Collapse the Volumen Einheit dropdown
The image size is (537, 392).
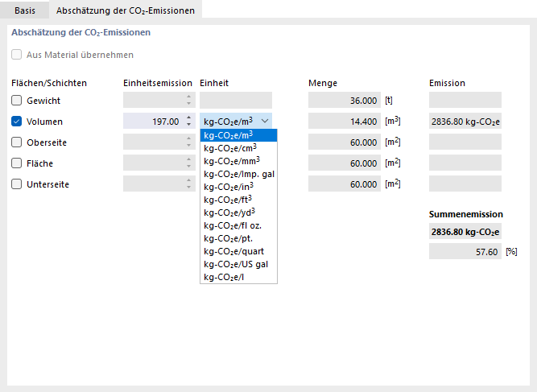[265, 121]
